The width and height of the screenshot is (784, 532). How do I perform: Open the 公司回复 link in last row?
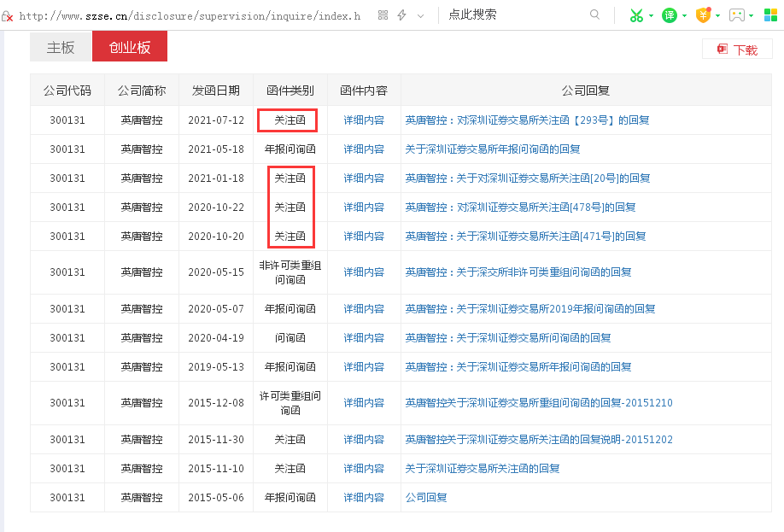pos(426,497)
